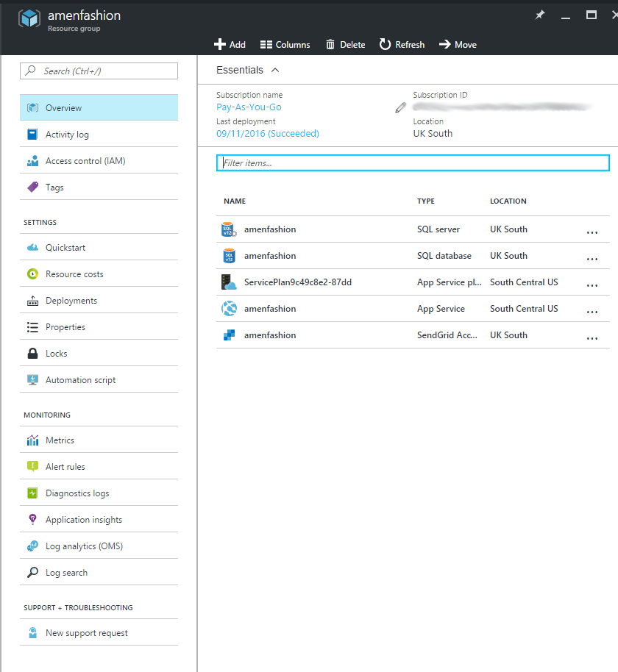
Task: Click the Diagnostics logs icon
Action: pos(32,493)
